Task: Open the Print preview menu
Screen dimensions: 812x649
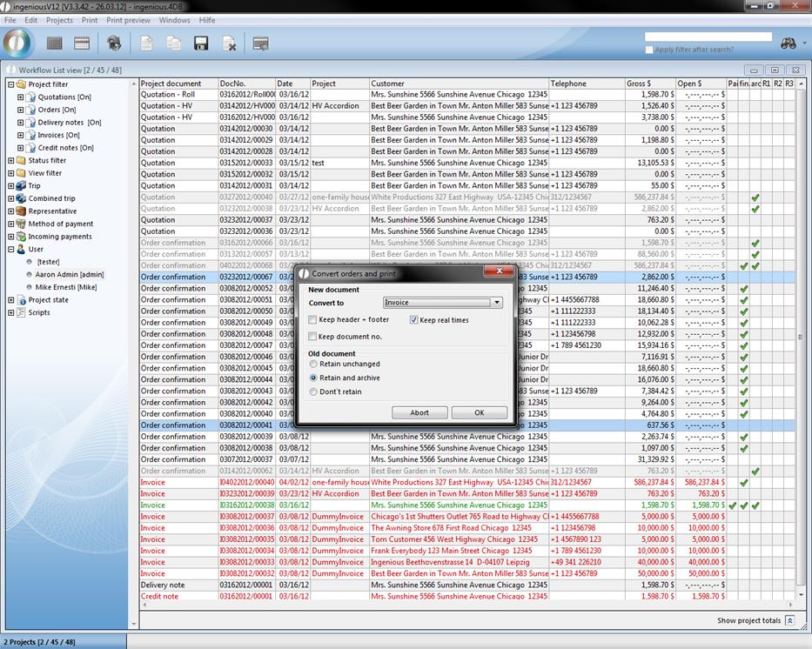Action: [x=128, y=20]
